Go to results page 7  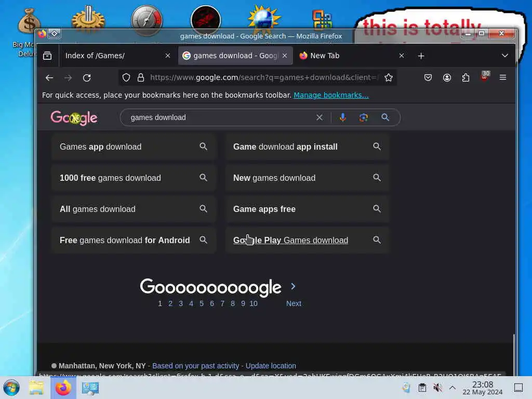tap(222, 303)
